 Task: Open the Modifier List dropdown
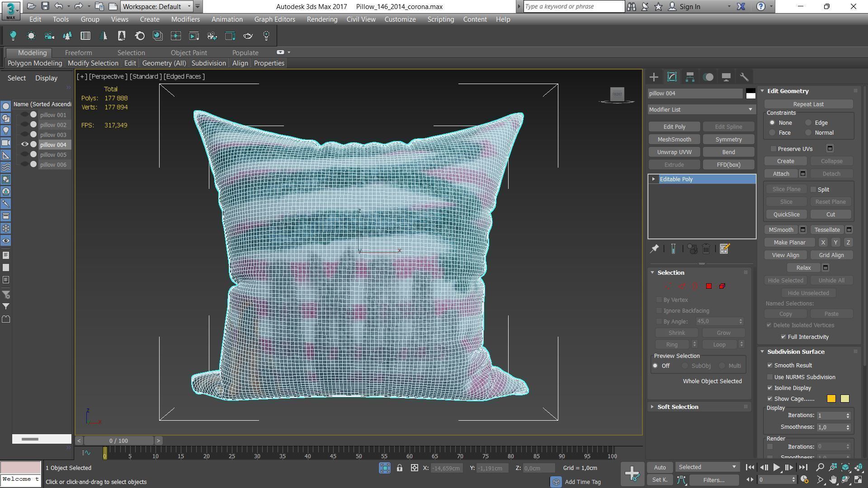tap(702, 109)
